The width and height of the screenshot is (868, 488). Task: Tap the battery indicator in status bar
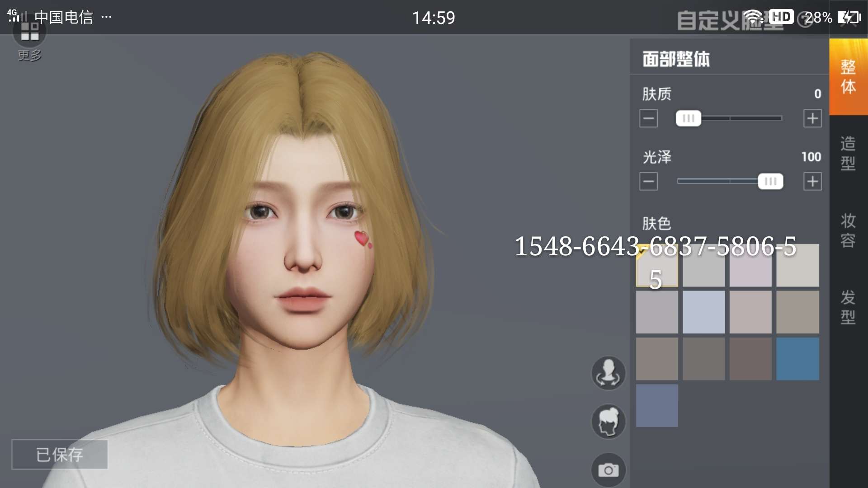(x=849, y=18)
